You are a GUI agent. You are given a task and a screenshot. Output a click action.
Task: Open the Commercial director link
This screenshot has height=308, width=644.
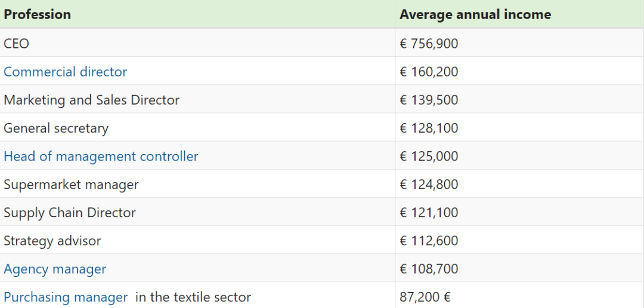[x=66, y=72]
